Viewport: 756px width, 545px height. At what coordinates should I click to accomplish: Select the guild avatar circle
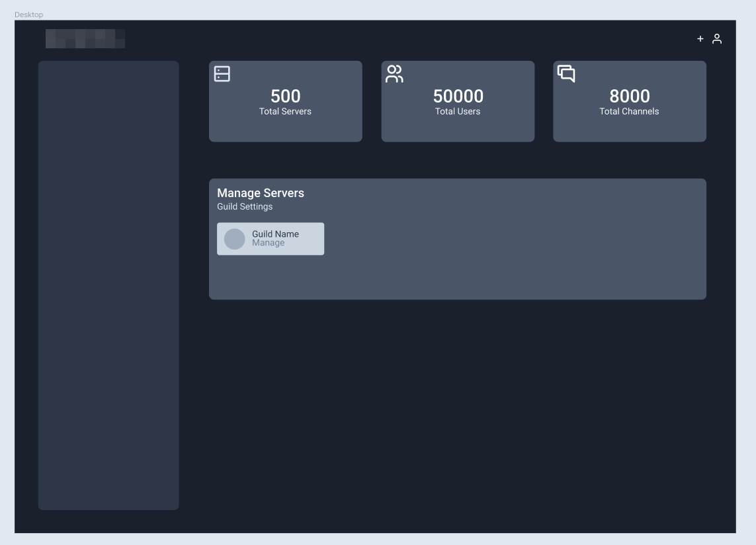235,239
